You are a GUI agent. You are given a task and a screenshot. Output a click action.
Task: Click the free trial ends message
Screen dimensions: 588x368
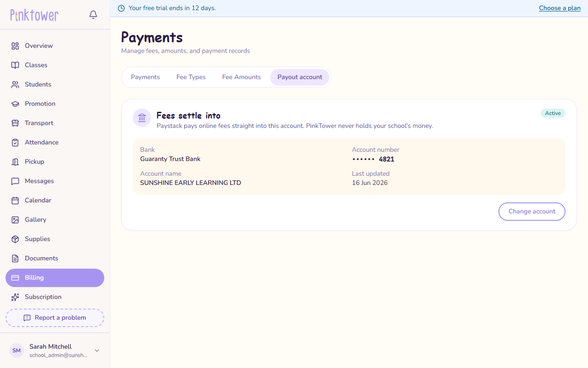tap(172, 8)
